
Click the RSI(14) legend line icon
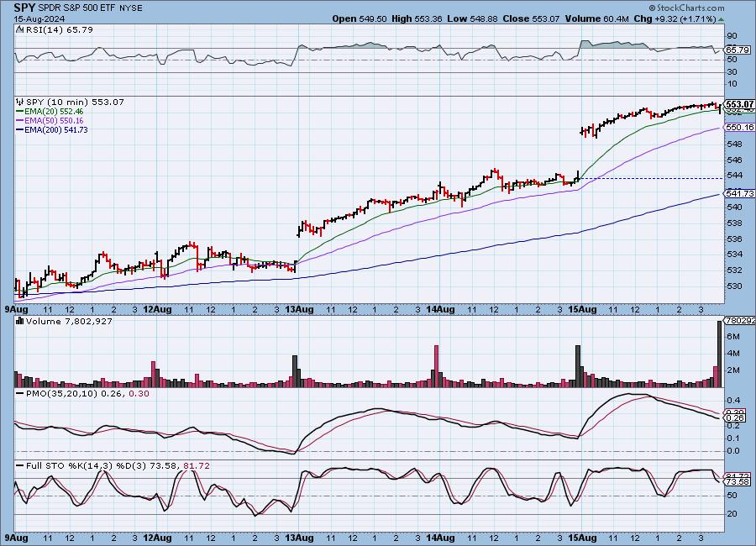point(19,29)
